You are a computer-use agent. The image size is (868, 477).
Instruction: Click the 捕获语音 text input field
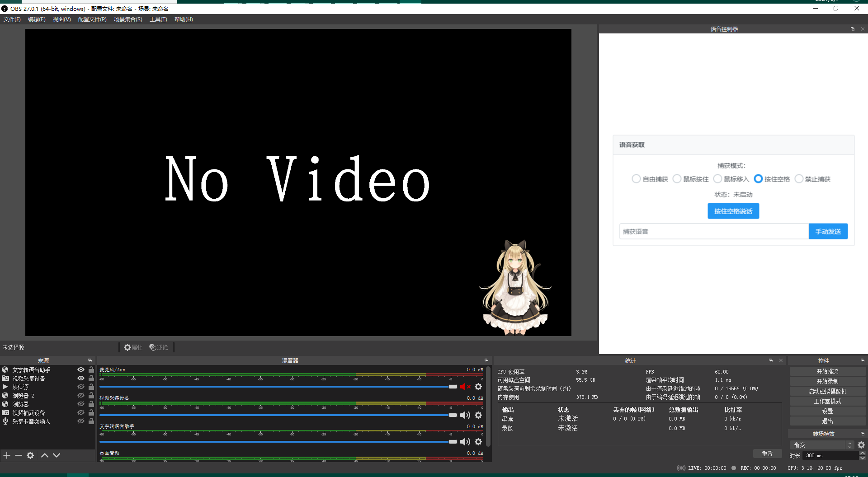click(713, 231)
